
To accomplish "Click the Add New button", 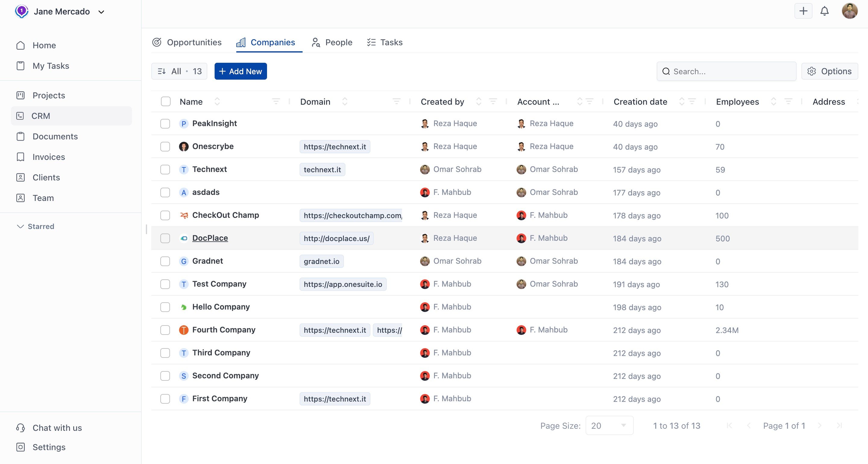I will pos(241,72).
